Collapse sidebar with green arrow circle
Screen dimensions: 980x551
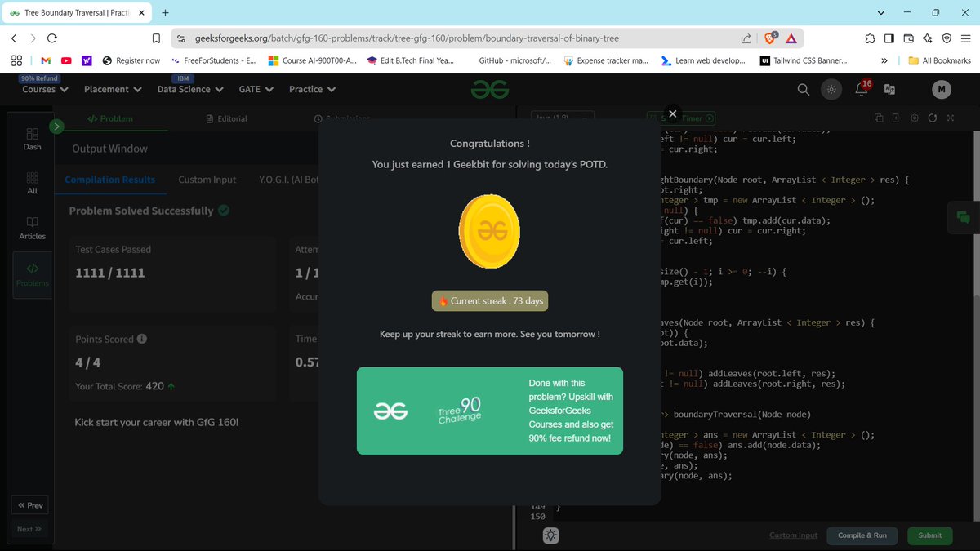coord(56,127)
